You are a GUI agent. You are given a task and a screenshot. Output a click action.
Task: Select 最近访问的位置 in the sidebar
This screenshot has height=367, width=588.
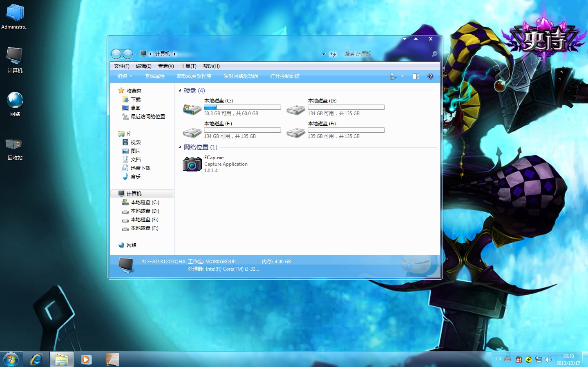pyautogui.click(x=143, y=117)
